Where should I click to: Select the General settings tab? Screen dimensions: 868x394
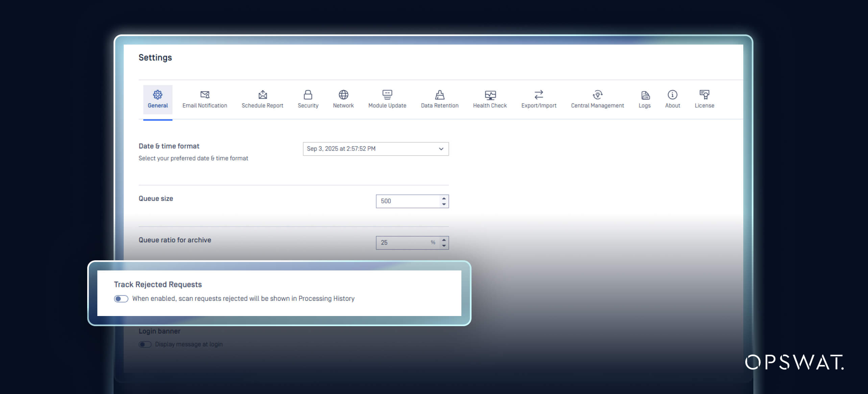click(x=158, y=95)
